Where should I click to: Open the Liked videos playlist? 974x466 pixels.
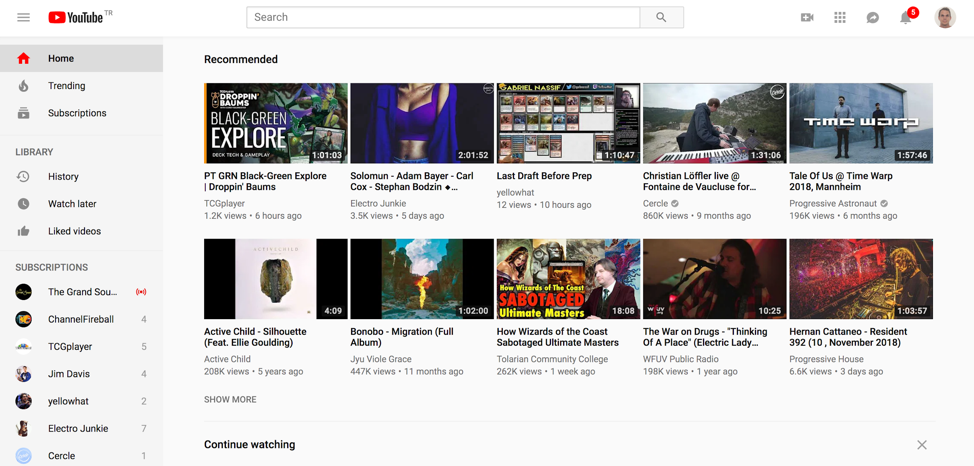tap(81, 231)
